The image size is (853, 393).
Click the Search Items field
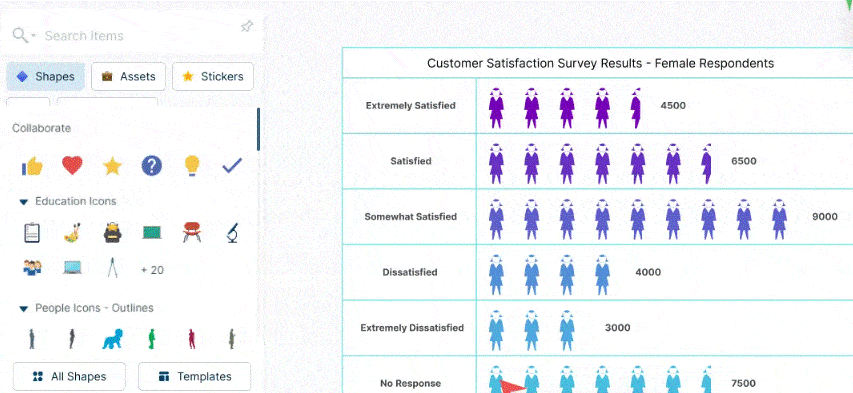pos(136,36)
